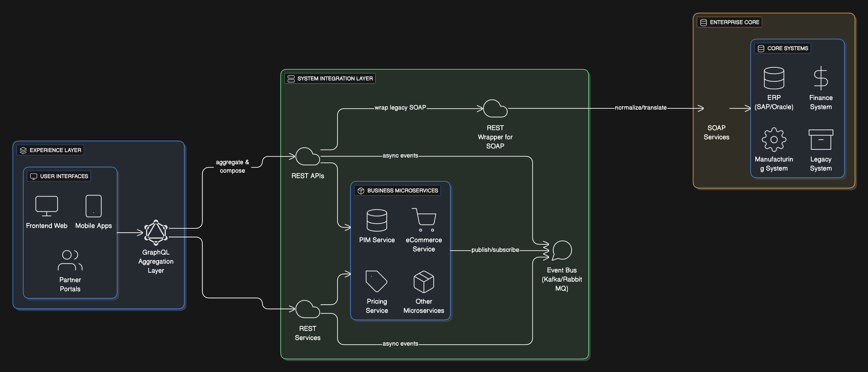Click the 'eCommerce Service' label text
The width and height of the screenshot is (868, 372).
coord(424,245)
